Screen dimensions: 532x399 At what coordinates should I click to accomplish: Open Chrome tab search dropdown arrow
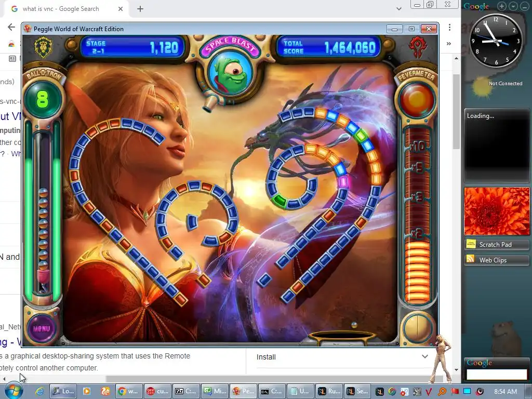[399, 9]
